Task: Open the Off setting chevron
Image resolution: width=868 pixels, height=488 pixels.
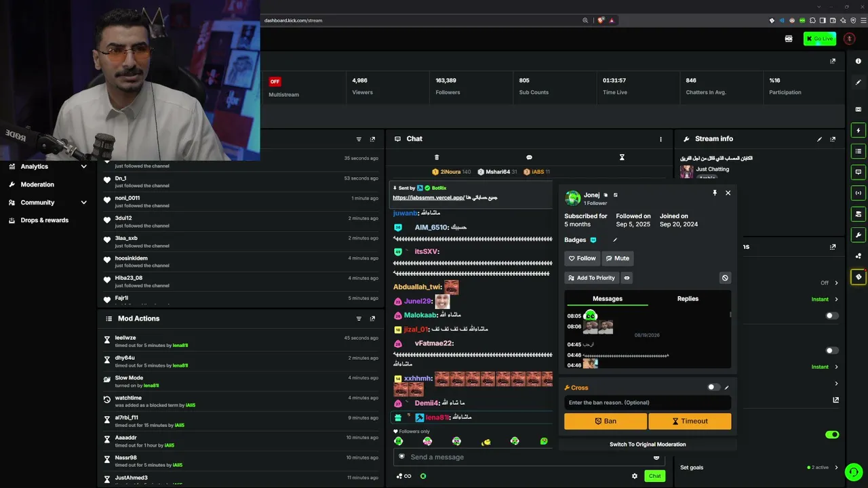Action: tap(836, 283)
